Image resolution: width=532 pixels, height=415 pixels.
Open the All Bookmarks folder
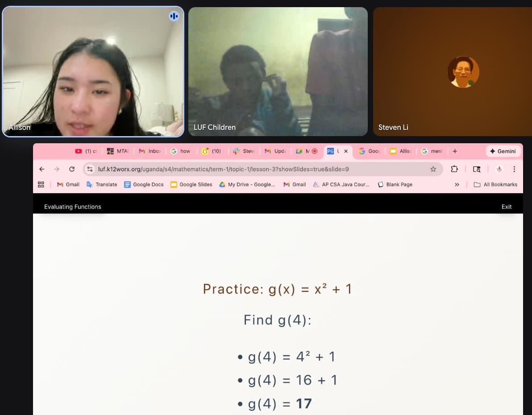[x=496, y=185]
